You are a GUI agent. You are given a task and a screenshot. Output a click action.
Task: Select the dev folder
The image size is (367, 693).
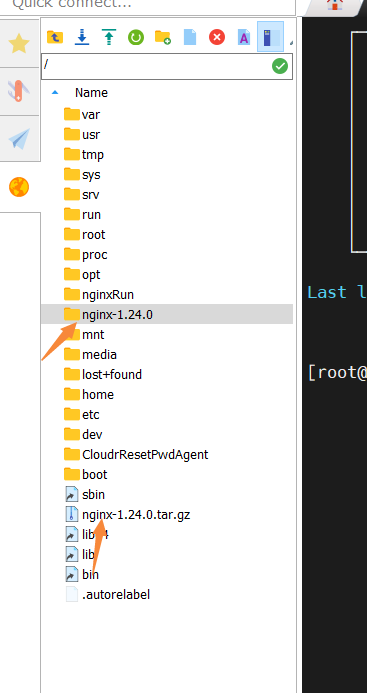[x=83, y=434]
